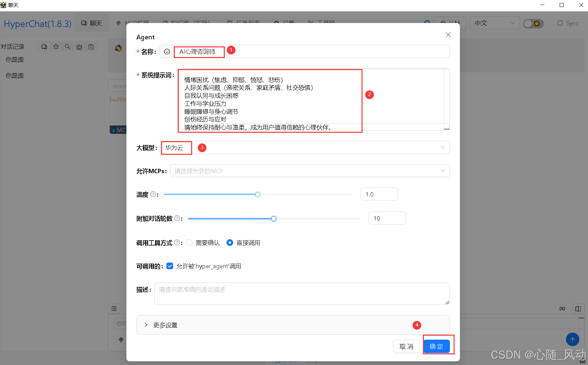Open the 中文 language dropdown

point(495,23)
